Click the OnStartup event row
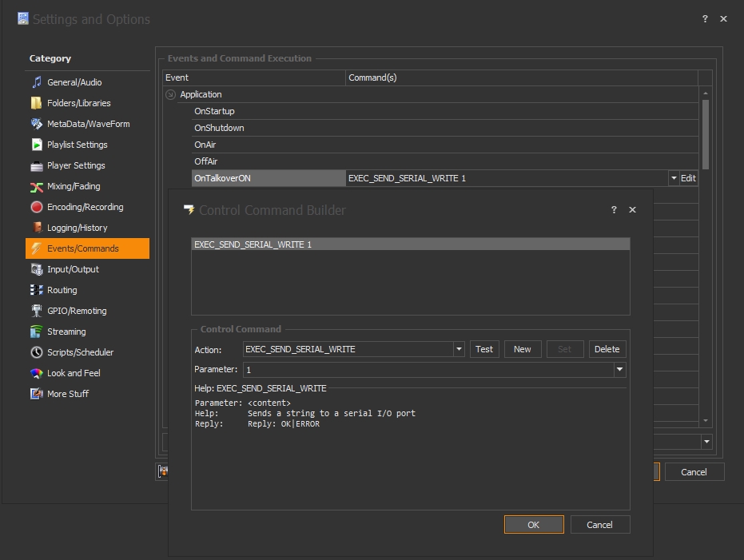Viewport: 744px width, 560px height. [214, 111]
